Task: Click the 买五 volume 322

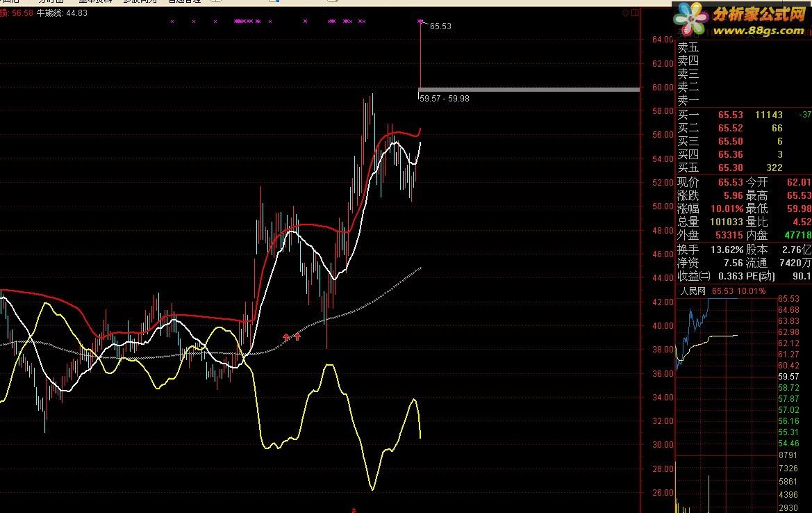Action: [x=774, y=168]
